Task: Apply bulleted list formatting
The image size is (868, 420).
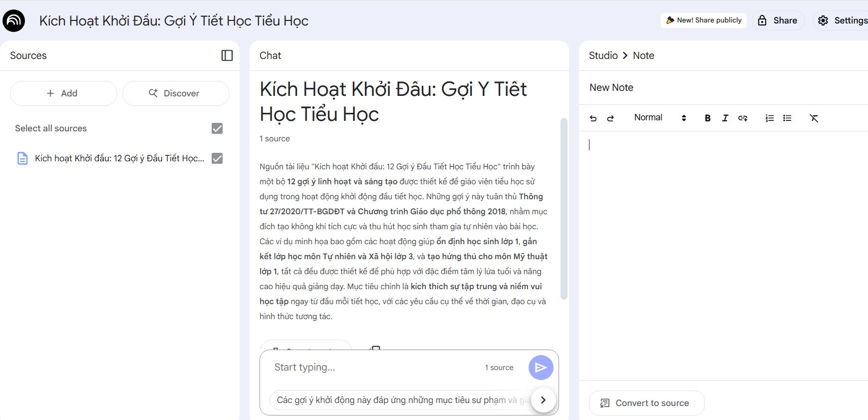Action: pos(787,118)
